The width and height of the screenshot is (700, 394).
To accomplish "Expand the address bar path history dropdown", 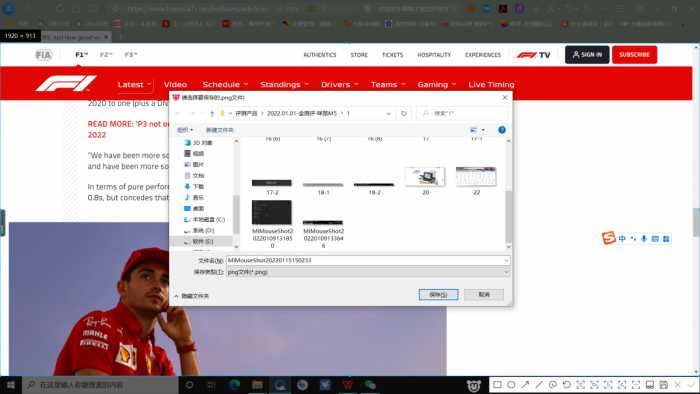I will pos(388,113).
